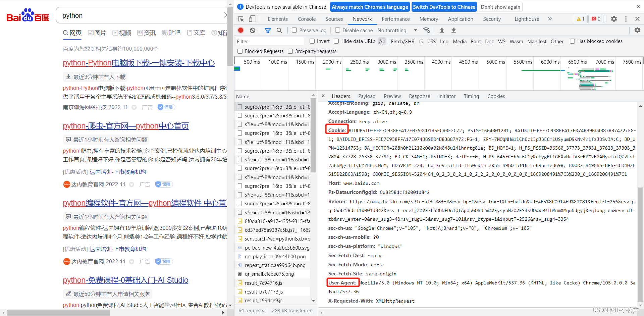The width and height of the screenshot is (644, 316).
Task: Click the Baidu search input box
Action: (141, 15)
